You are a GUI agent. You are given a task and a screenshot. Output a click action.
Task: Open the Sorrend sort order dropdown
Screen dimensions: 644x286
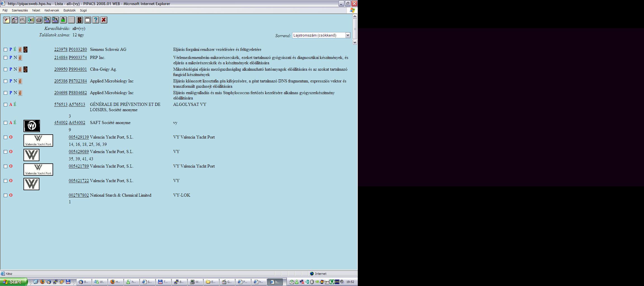click(x=348, y=35)
